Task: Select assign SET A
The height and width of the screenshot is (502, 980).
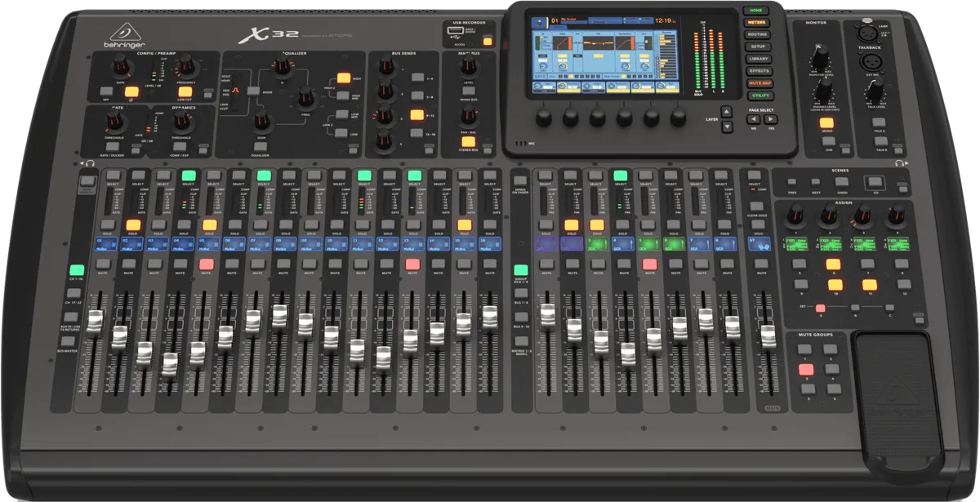Action: [820, 307]
